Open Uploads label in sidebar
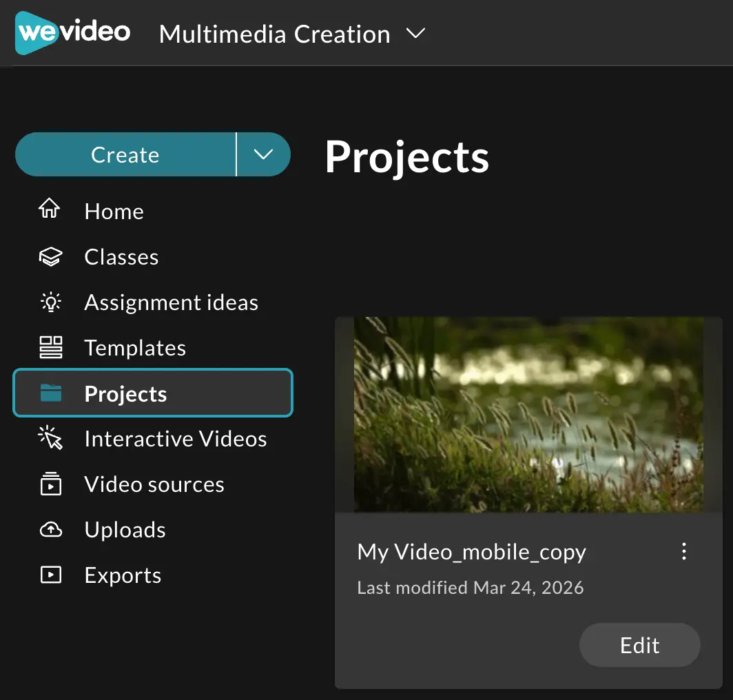733x700 pixels. click(125, 530)
